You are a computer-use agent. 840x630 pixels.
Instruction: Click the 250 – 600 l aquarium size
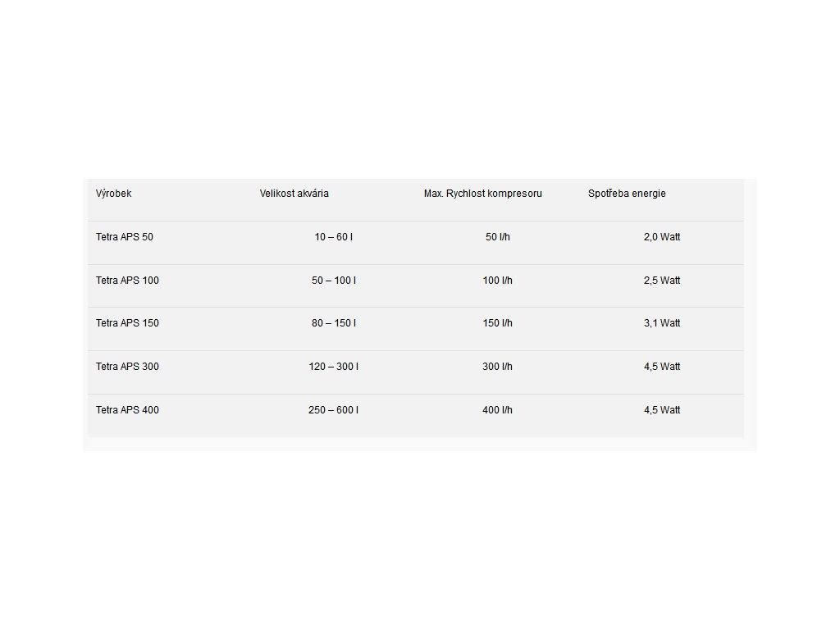coord(334,410)
